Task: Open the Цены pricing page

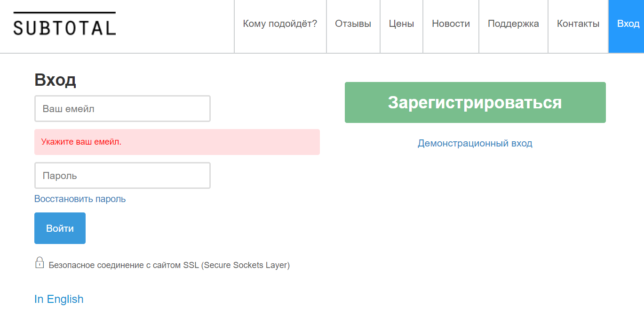Action: coord(401,24)
